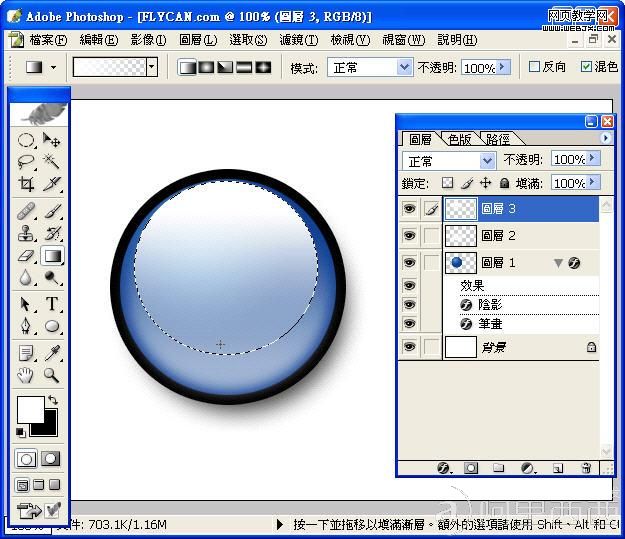Select the Crop tool

coord(26,183)
